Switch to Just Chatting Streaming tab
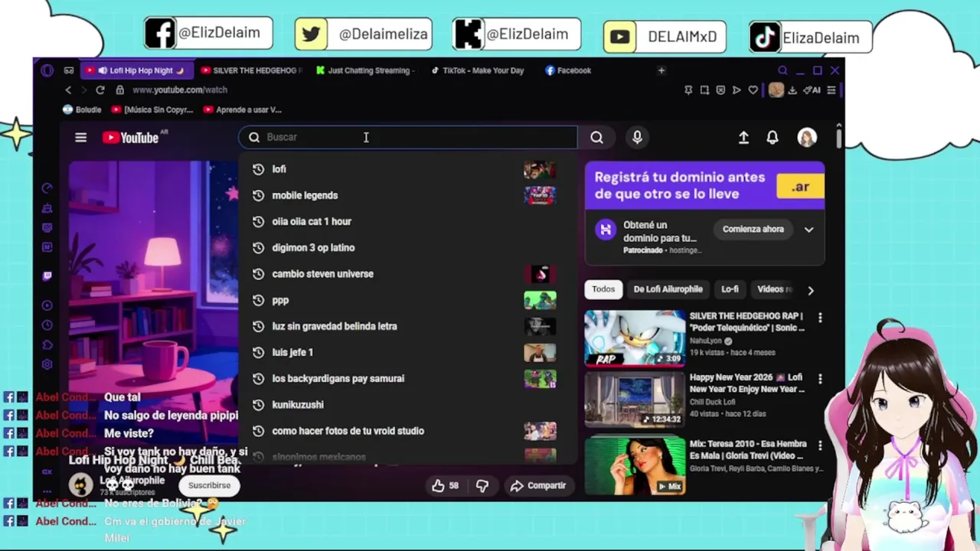The height and width of the screenshot is (551, 980). click(366, 70)
